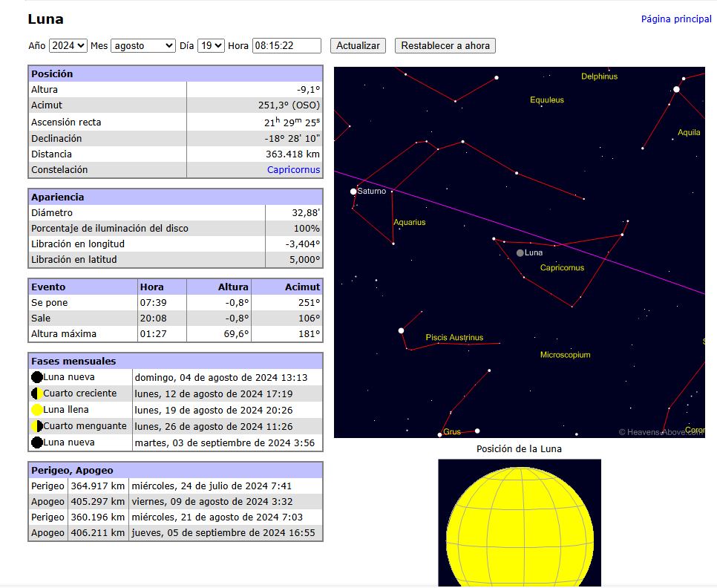Follow the Capricornus constellation link in table
Viewport: 717px width, 588px height.
pyautogui.click(x=293, y=170)
